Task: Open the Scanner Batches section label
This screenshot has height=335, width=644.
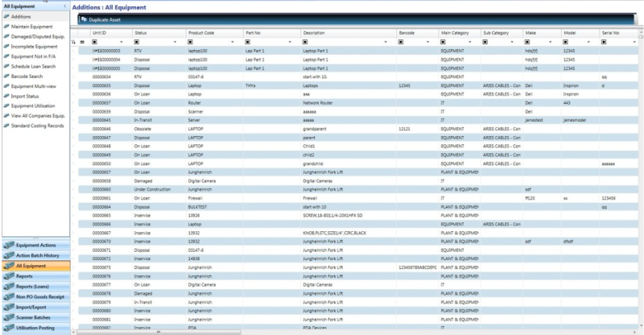Action: coord(33,317)
